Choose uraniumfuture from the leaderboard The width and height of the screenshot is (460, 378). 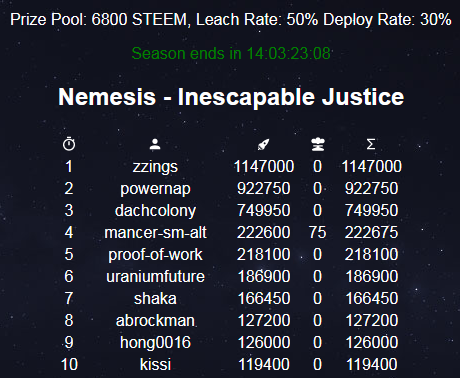pyautogui.click(x=155, y=277)
